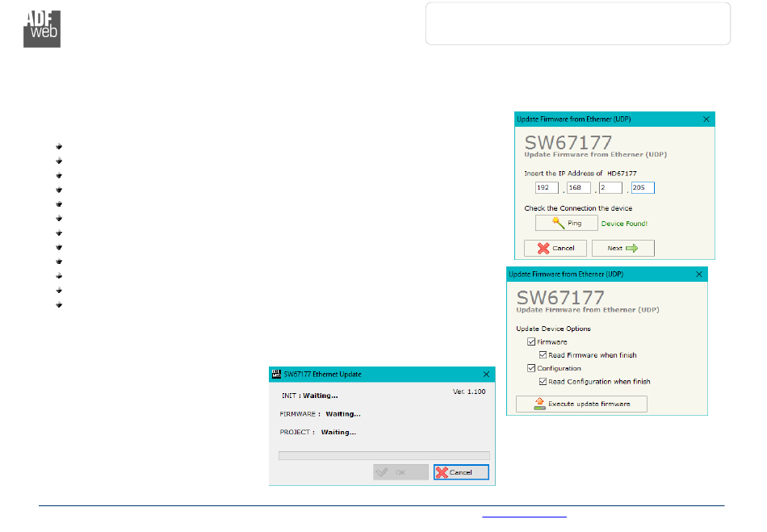Toggle the Firmware checkbox
This screenshot has height=532, width=767.
coord(531,341)
